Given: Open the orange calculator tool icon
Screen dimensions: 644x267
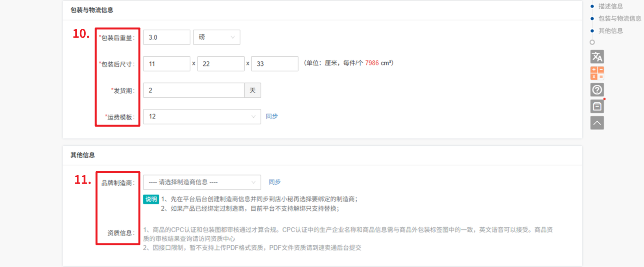Looking at the screenshot, I should coord(597,73).
